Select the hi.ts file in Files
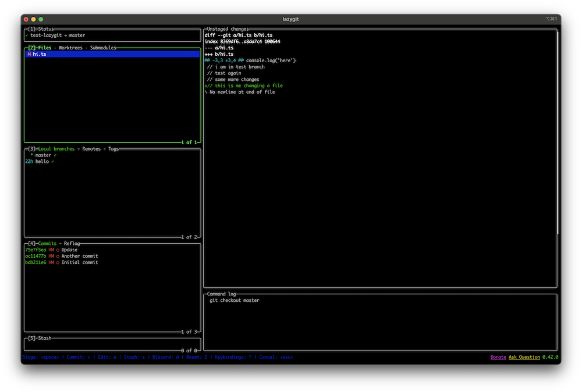The image size is (582, 392). point(40,54)
